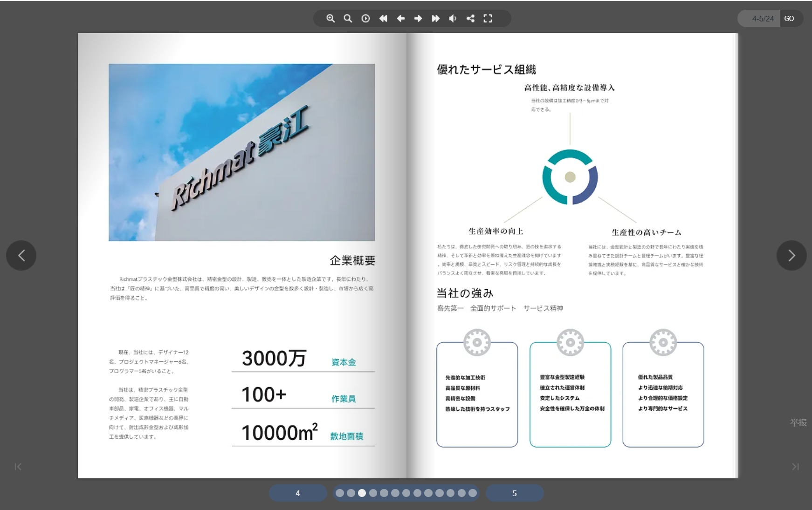Start auto-play with the circled play icon
The height and width of the screenshot is (510, 812).
coord(365,19)
